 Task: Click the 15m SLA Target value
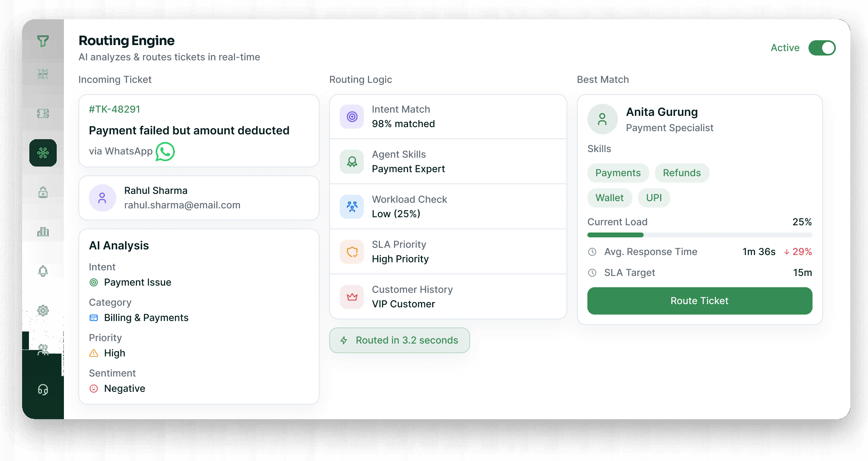coord(802,273)
